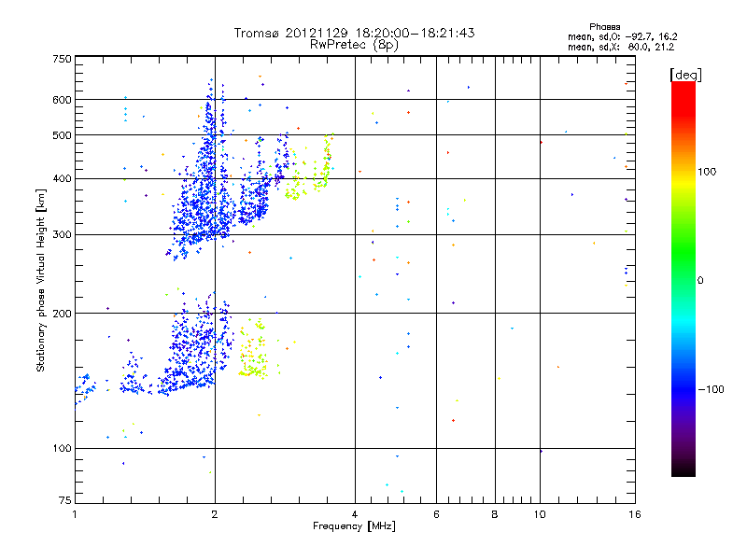Click the '100' y-axis tick label
747x560 pixels.
click(62, 449)
